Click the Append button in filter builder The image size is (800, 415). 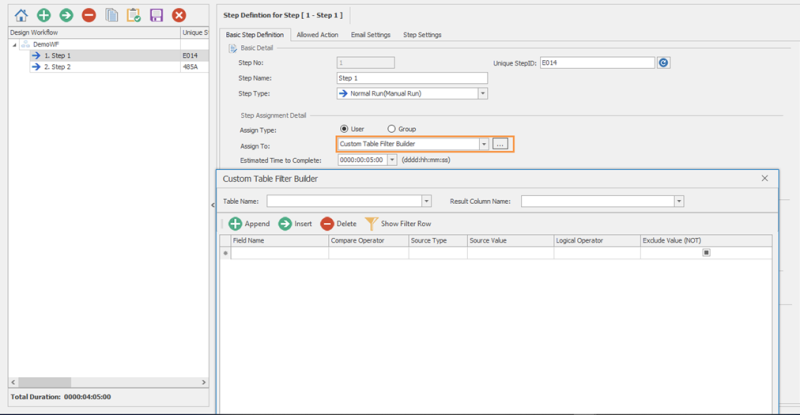click(x=249, y=224)
